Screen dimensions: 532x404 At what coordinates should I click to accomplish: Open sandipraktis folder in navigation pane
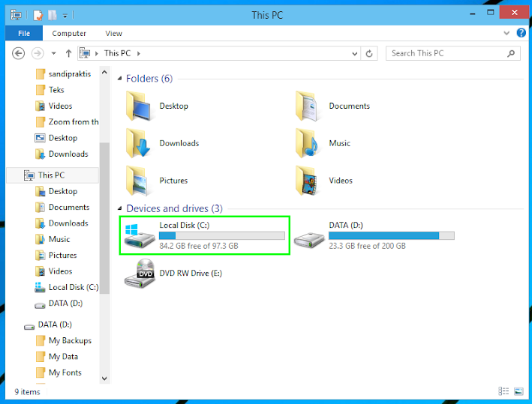pos(63,74)
